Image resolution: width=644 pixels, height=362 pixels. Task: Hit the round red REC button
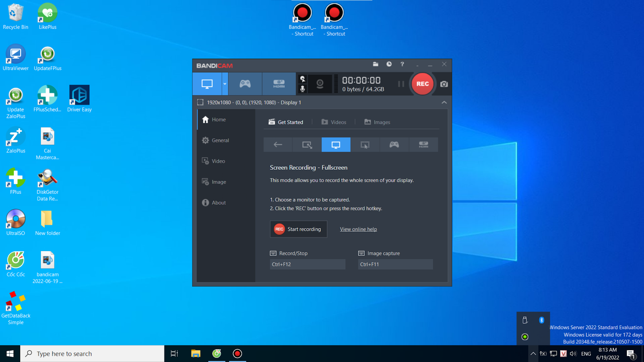[x=423, y=84]
